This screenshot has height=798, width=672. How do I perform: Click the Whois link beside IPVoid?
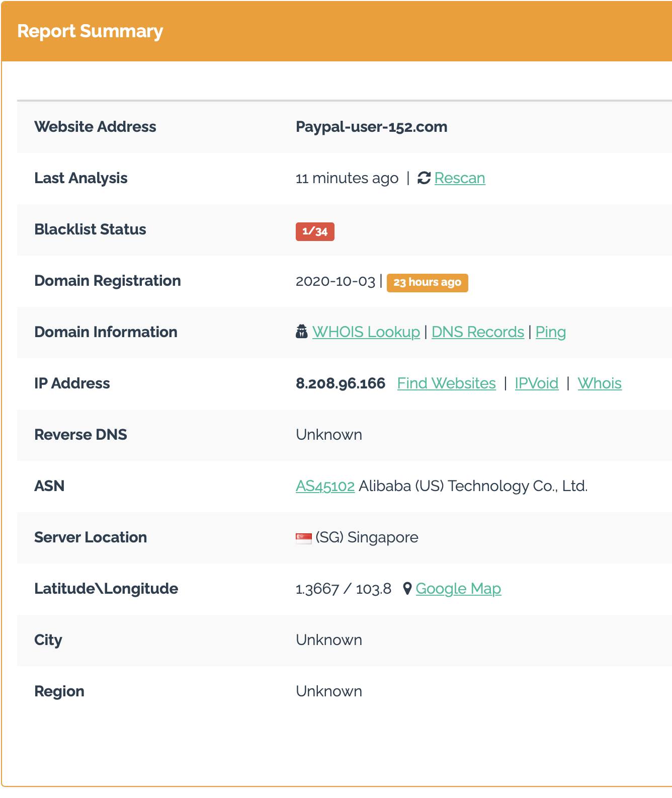click(x=600, y=383)
